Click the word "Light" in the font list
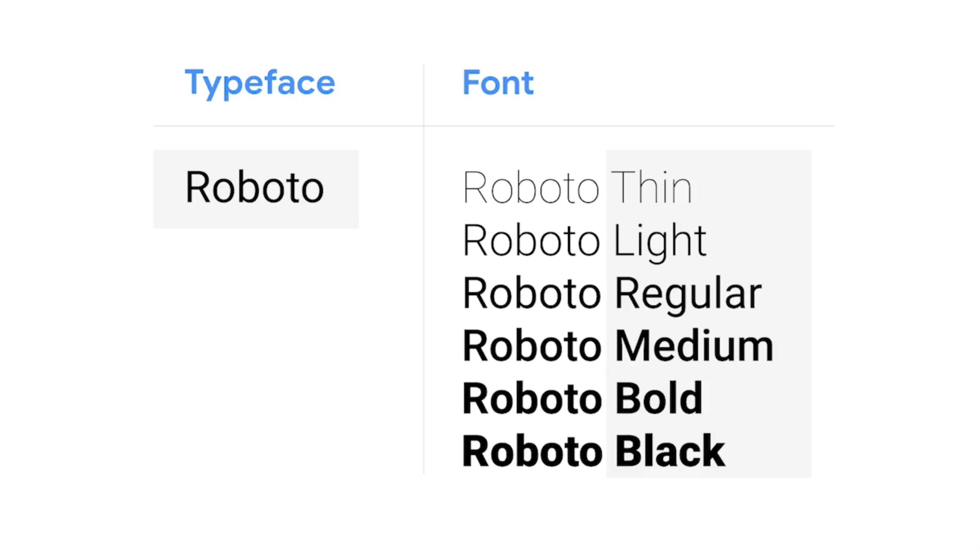 pos(660,241)
